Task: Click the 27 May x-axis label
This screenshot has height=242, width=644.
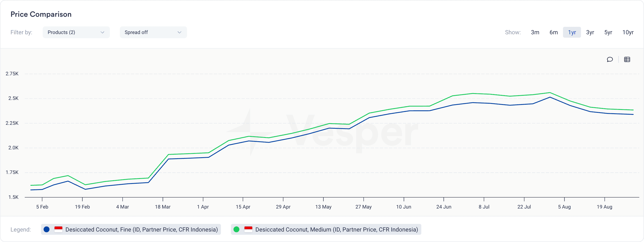Action: pyautogui.click(x=363, y=207)
